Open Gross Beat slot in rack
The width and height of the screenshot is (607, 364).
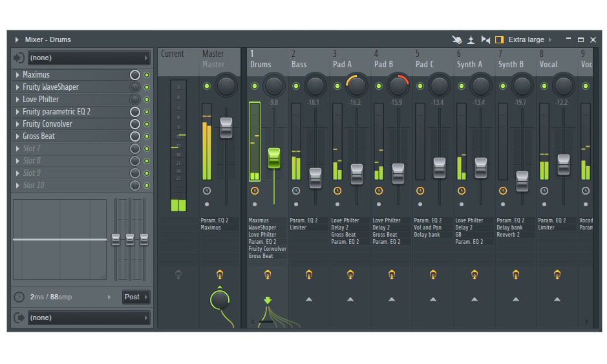[72, 136]
